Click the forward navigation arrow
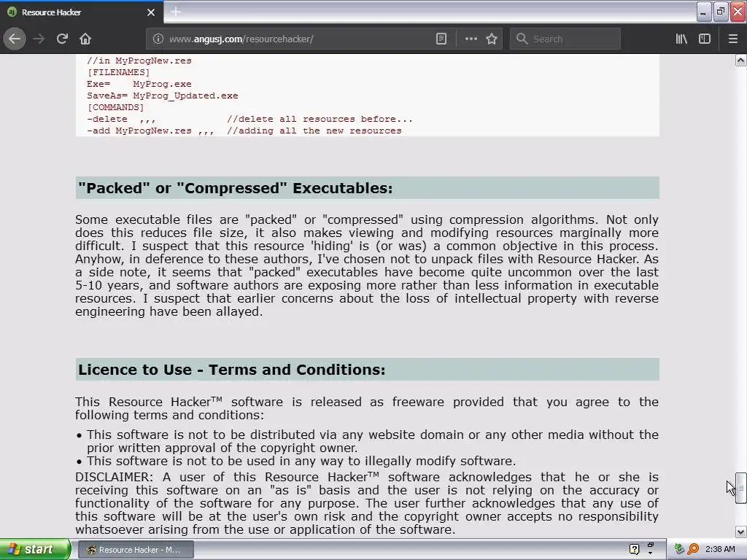This screenshot has height=560, width=747. [x=39, y=39]
